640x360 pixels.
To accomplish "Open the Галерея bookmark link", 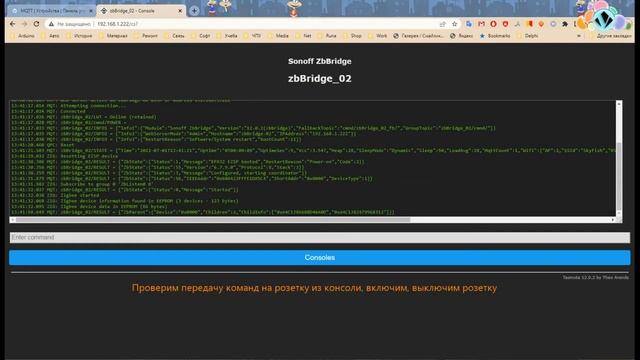I will click(x=418, y=36).
